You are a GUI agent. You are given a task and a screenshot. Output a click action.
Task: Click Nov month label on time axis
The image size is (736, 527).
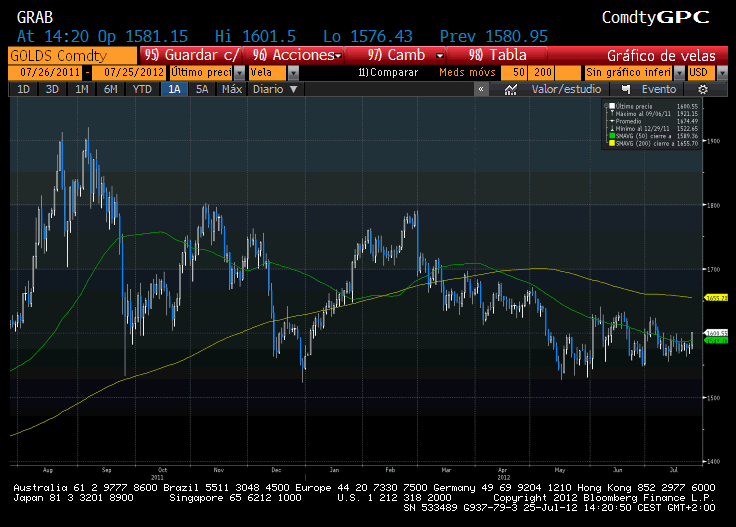[x=219, y=470]
